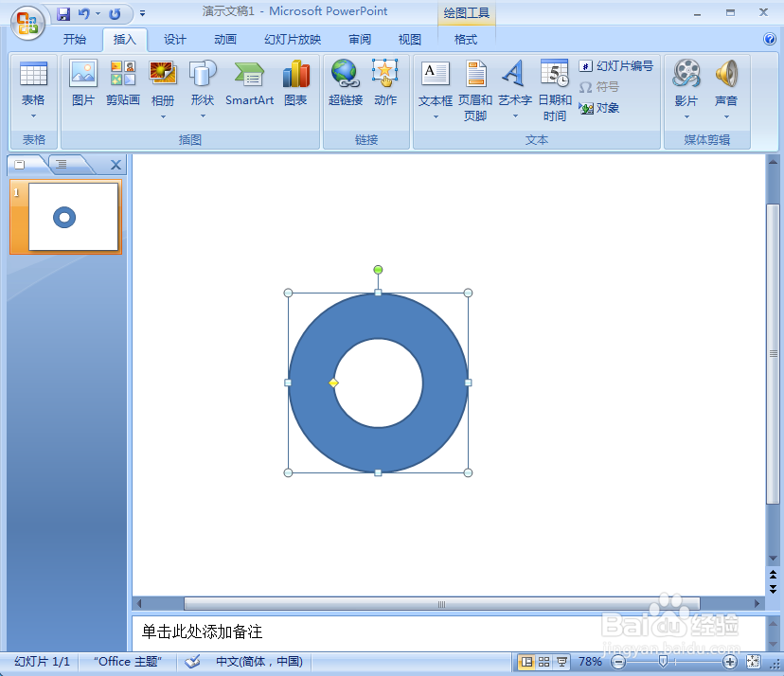Add a 超链接 hyperlink
Viewport: 784px width, 676px height.
(346, 83)
